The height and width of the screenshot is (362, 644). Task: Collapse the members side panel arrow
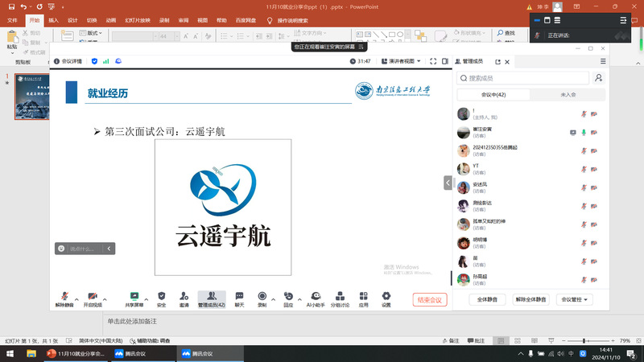point(448,183)
